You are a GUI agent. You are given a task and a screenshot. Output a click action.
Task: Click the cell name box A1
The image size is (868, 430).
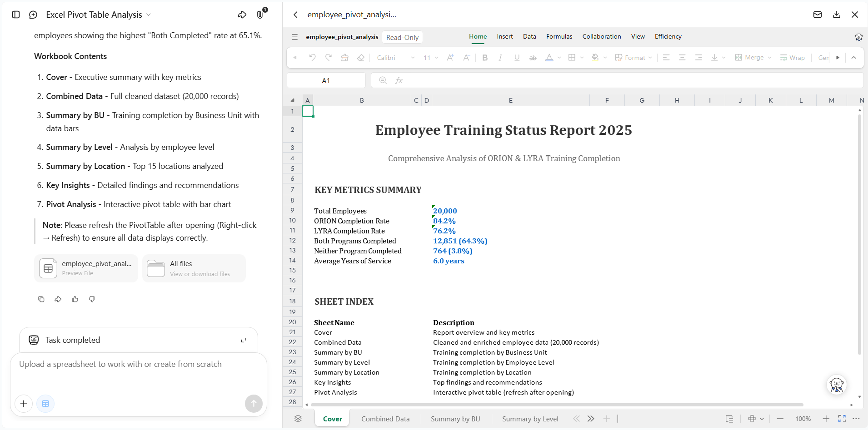coord(326,81)
